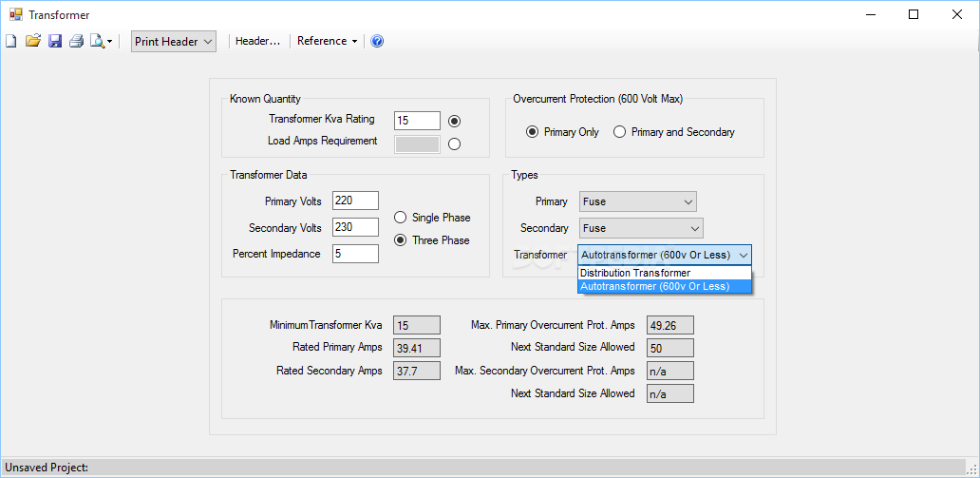
Task: Click the Transformer app icon in title bar
Action: 15,14
